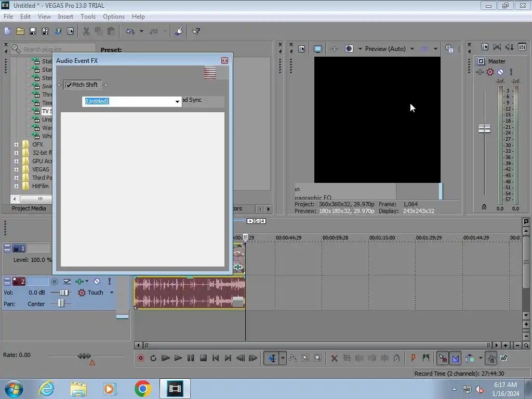Open the Split Screen View dropdown arrow

360,49
